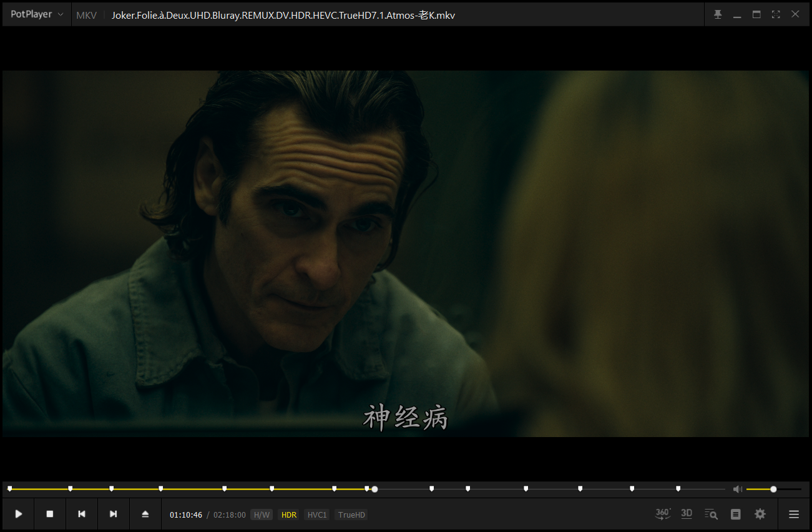The width and height of the screenshot is (812, 532).
Task: Open the control panel gear icon
Action: pos(760,514)
